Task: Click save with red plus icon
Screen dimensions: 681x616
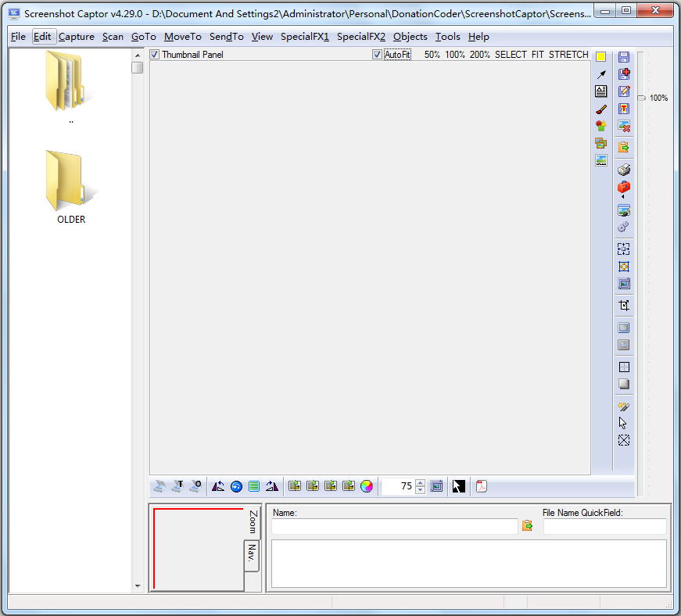Action: point(624,73)
